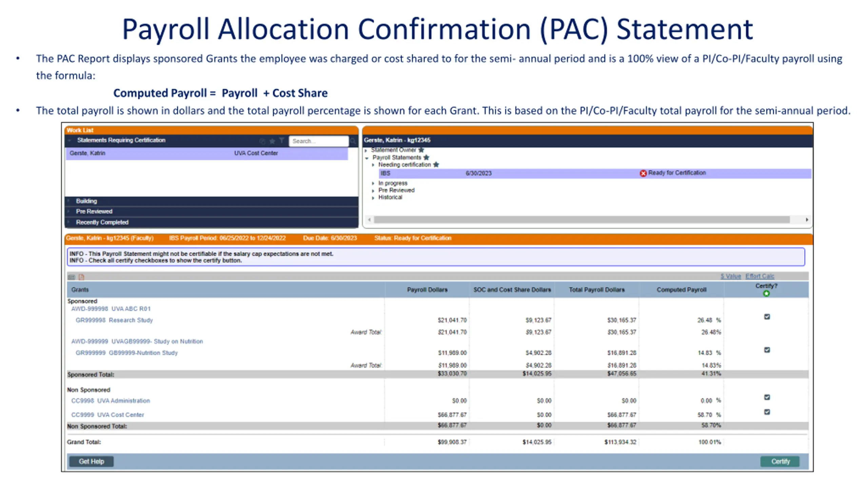
Task: Open CC9998 UVA Administration link
Action: point(110,401)
